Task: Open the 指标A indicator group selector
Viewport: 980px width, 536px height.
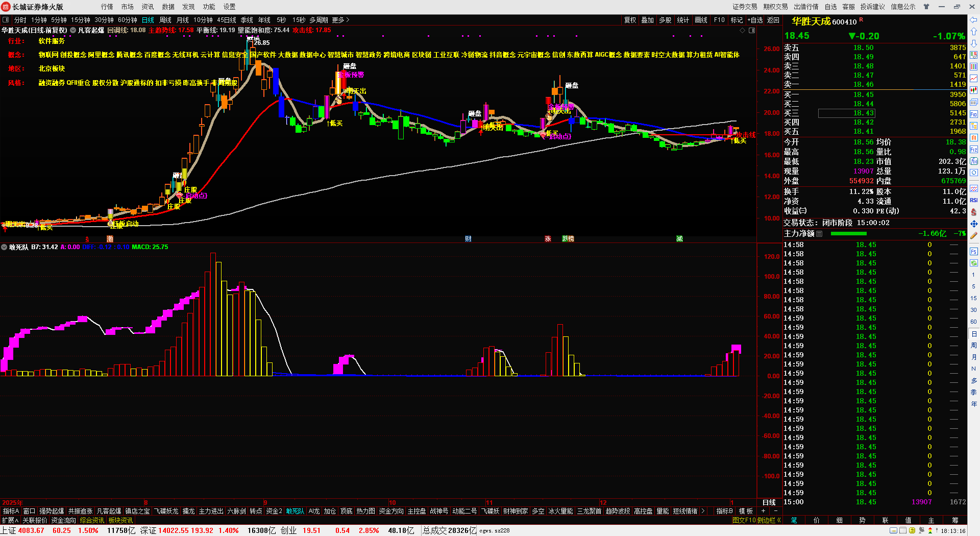Action: click(x=11, y=511)
